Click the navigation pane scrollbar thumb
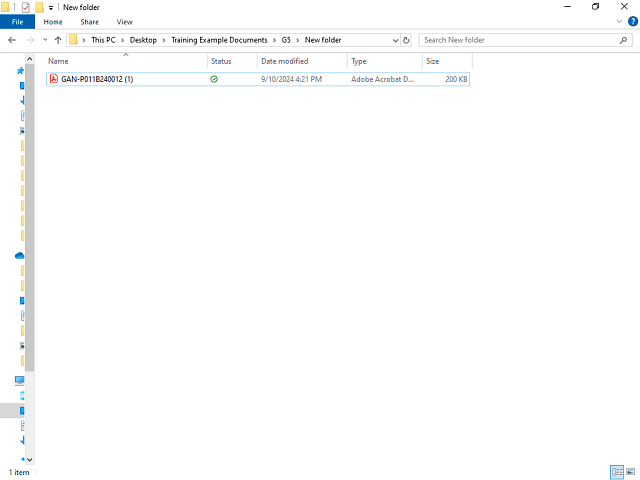 click(29, 217)
